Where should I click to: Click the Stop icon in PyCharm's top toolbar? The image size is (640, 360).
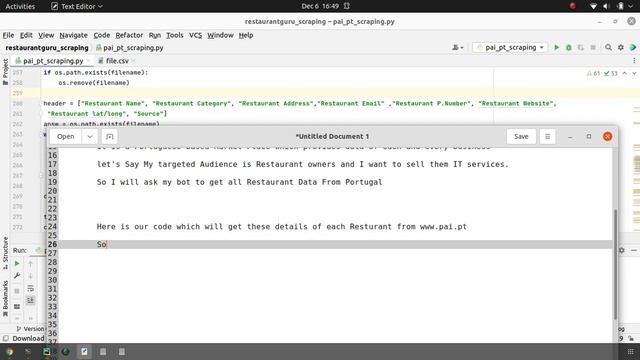pos(593,48)
